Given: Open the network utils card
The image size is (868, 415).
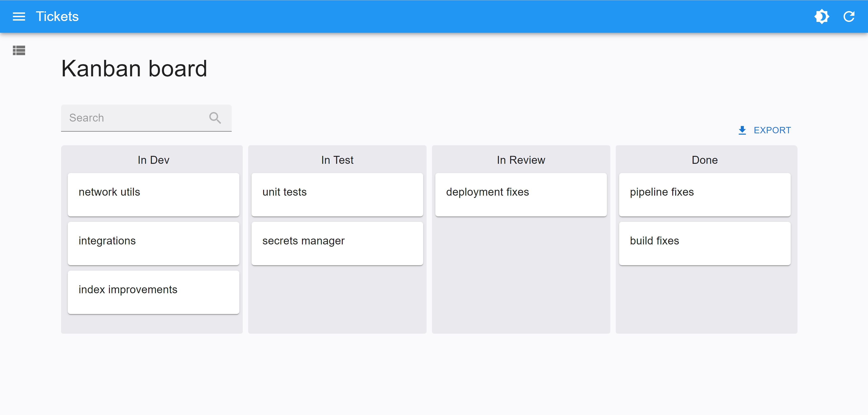Looking at the screenshot, I should 153,195.
